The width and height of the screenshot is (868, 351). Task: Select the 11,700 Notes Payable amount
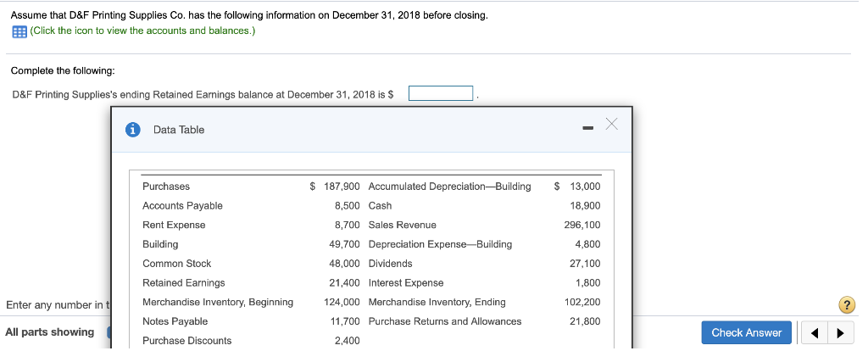pyautogui.click(x=344, y=321)
